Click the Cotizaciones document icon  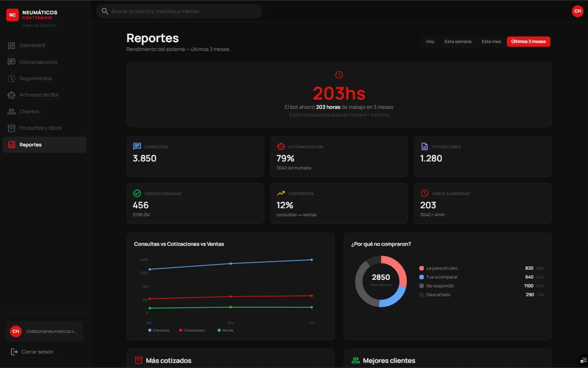424,146
